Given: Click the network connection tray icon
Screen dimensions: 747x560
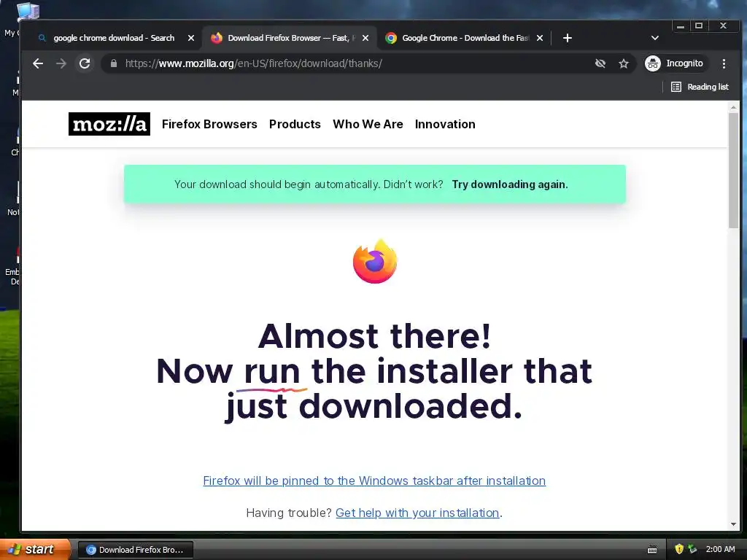Looking at the screenshot, I should (693, 549).
